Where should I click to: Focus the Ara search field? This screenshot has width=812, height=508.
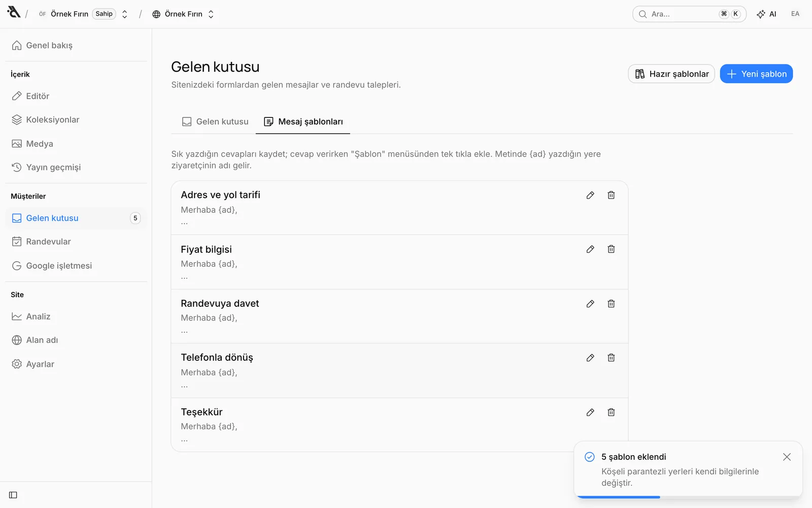[689, 14]
